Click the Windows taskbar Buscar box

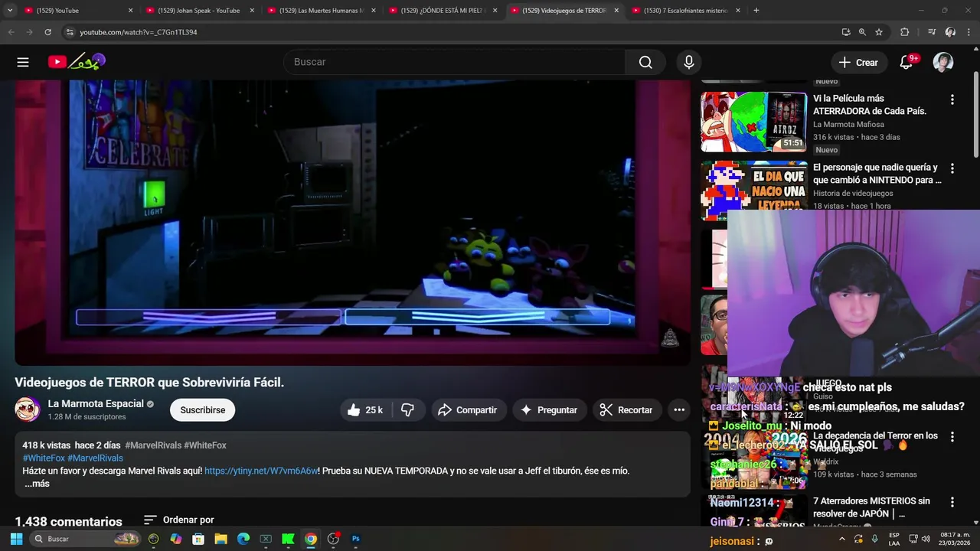point(86,539)
